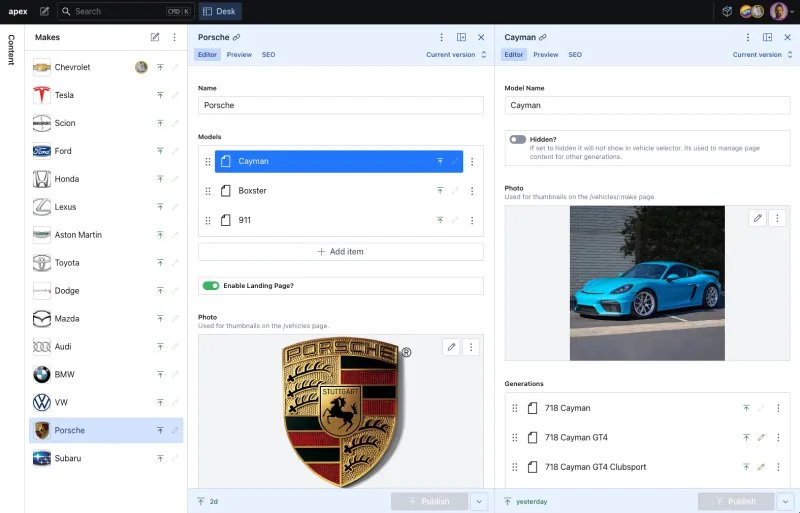Toggle Enable Landing Page switch

tap(211, 286)
